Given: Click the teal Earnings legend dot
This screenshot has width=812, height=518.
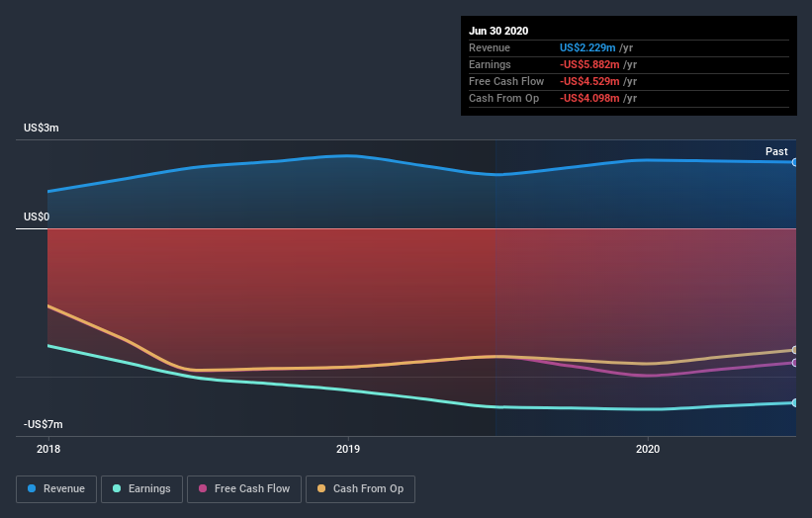Looking at the screenshot, I should point(117,488).
